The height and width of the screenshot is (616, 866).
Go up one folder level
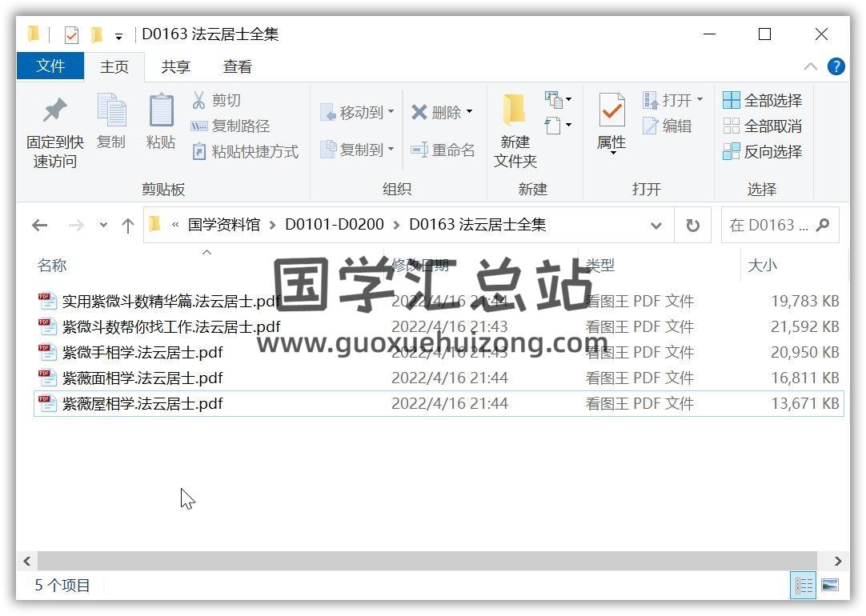(127, 226)
